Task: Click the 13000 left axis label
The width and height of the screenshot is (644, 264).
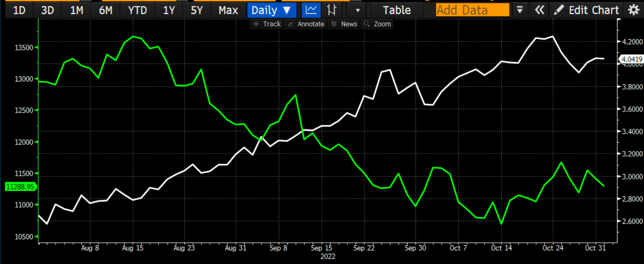Action: (x=24, y=79)
